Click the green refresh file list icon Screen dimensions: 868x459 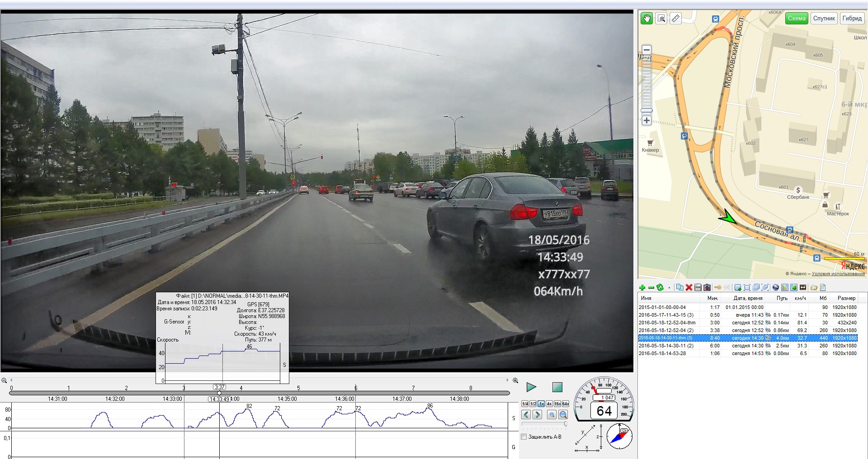[660, 287]
